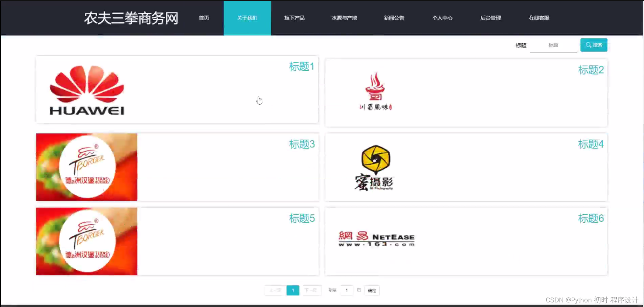
Task: Open the 新闻公告 menu item
Action: (x=394, y=18)
